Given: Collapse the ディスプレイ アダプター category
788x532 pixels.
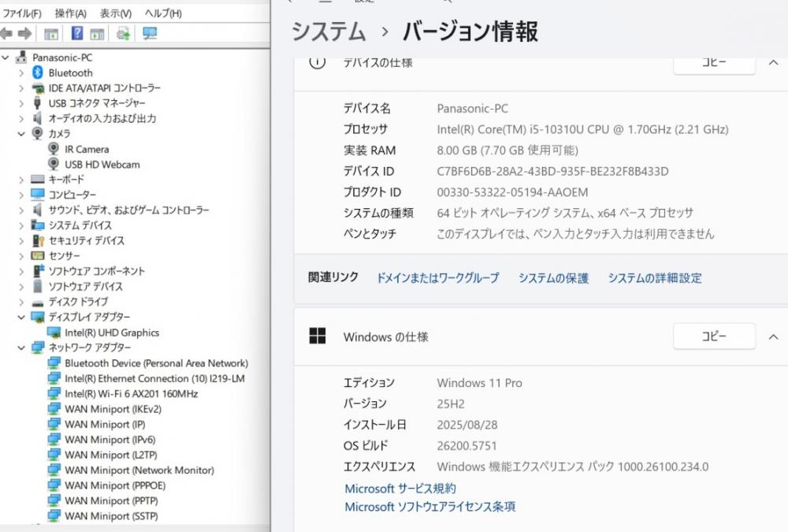Looking at the screenshot, I should pos(21,318).
